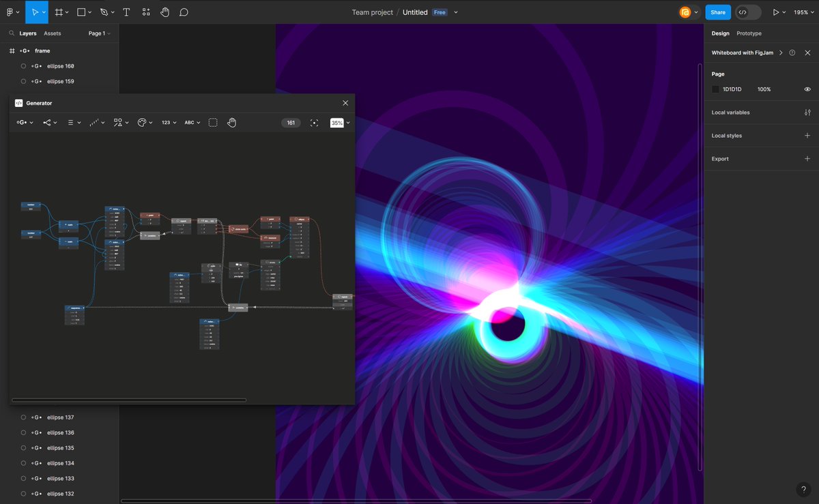Viewport: 819px width, 504px height.
Task: Click the user avatar icon
Action: pos(685,12)
